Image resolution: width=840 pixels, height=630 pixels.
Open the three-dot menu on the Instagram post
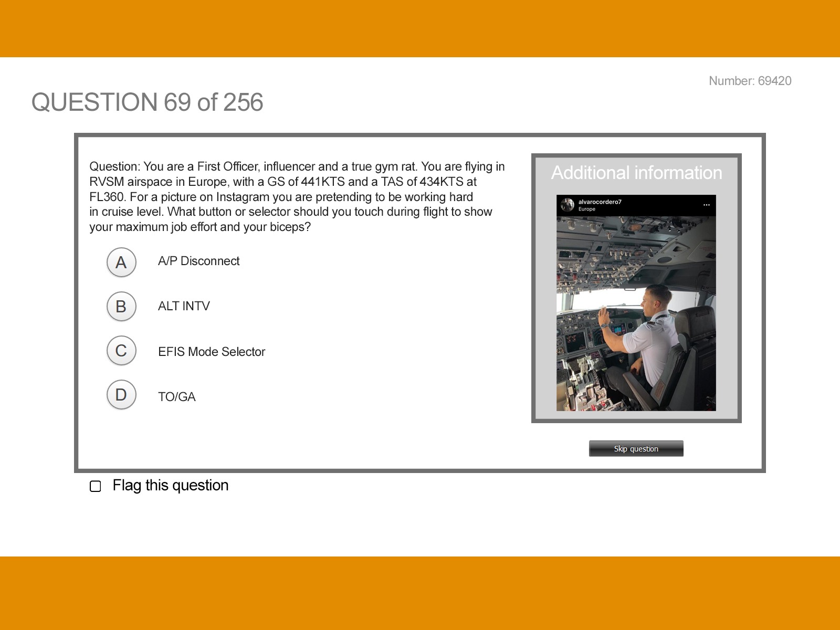(706, 205)
